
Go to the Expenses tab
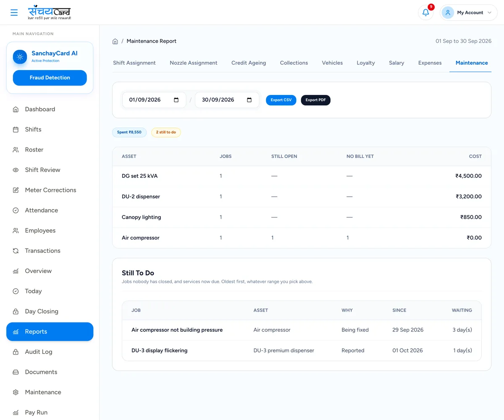[x=430, y=63]
